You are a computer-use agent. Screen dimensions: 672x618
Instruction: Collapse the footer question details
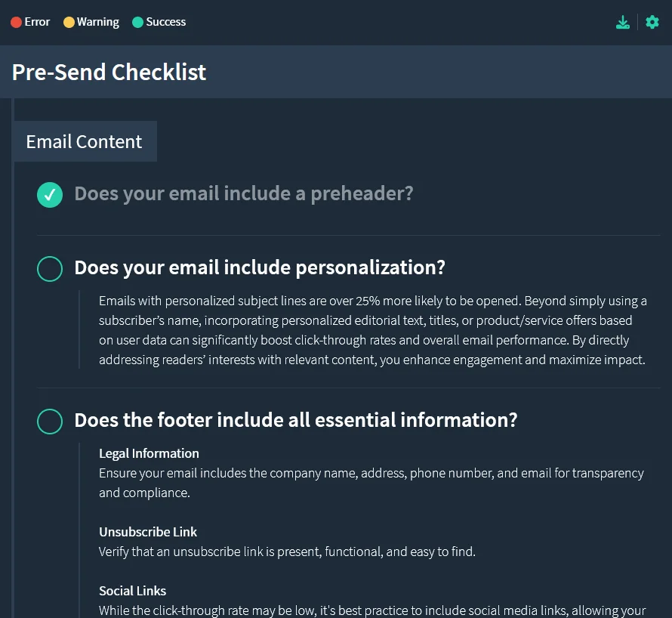296,420
